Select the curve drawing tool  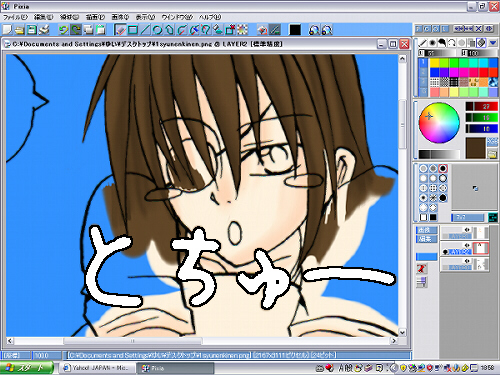tap(181, 30)
